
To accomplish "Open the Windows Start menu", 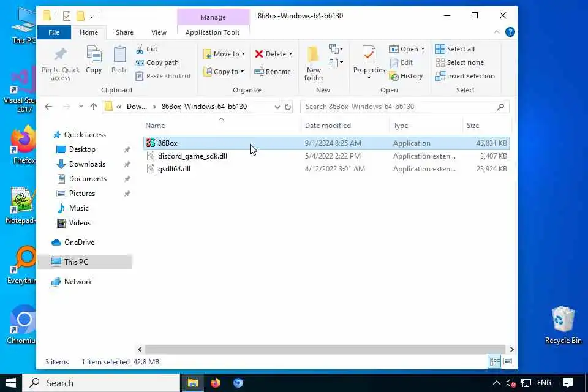I will (11, 383).
